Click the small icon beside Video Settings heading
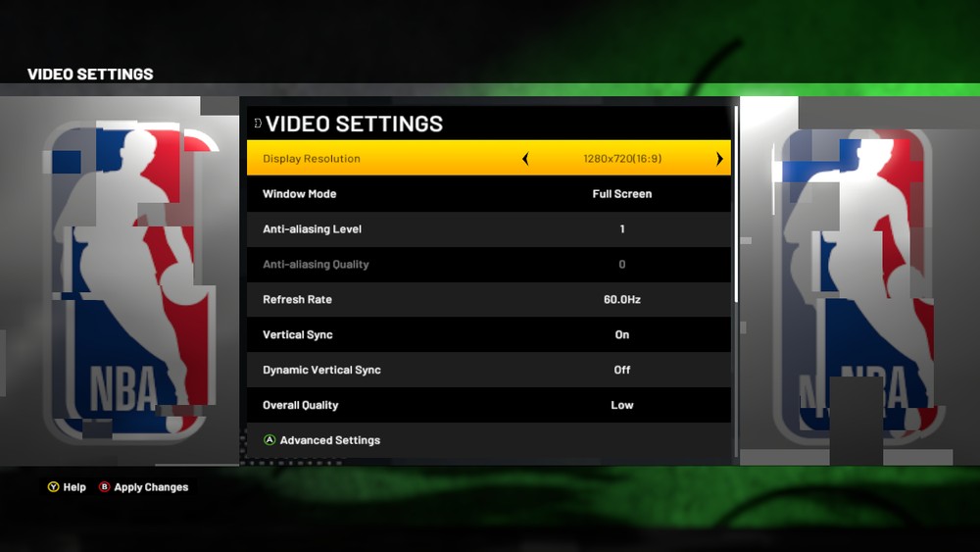Screen dimensions: 980x552 click(258, 124)
